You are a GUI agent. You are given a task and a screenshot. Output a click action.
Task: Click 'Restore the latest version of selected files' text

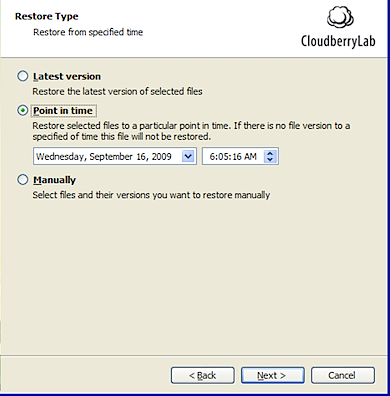117,91
